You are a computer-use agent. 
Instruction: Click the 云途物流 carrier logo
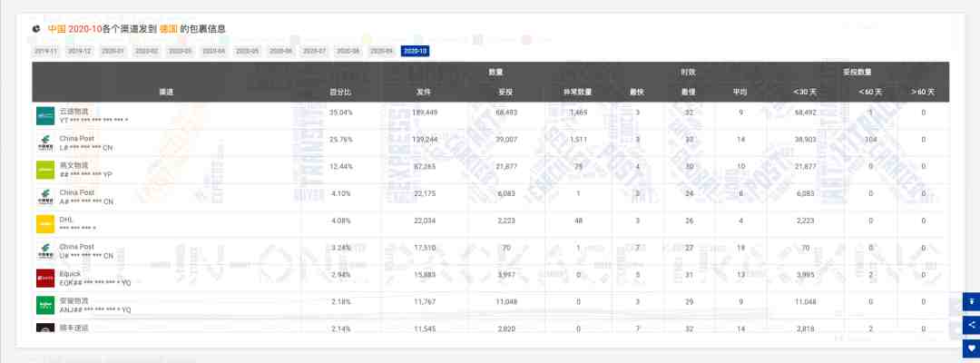(x=45, y=115)
